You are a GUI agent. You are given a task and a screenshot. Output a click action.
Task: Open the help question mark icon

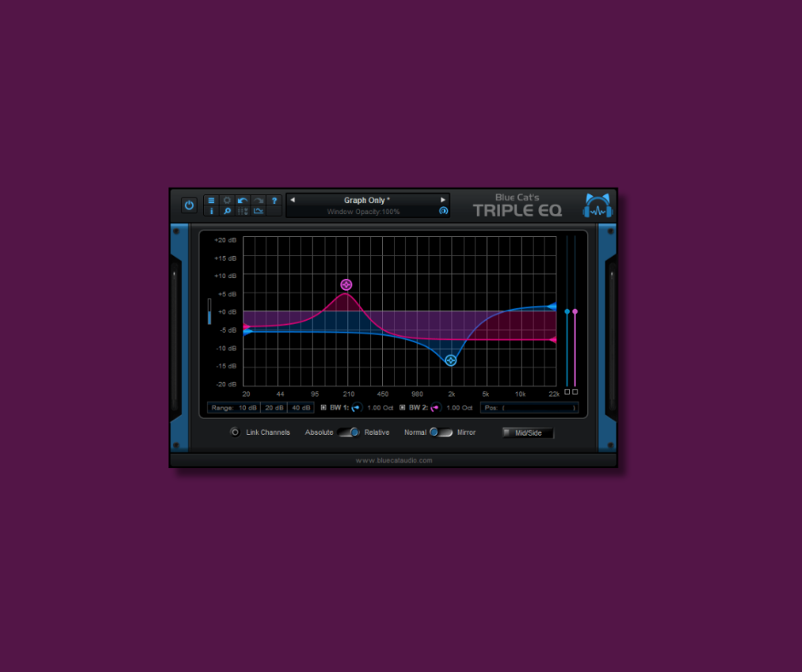[274, 200]
